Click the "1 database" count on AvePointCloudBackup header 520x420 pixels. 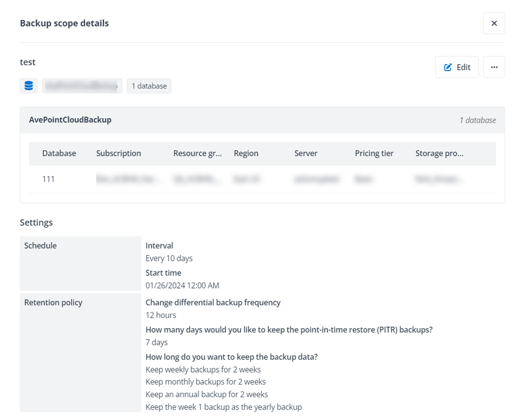point(478,120)
